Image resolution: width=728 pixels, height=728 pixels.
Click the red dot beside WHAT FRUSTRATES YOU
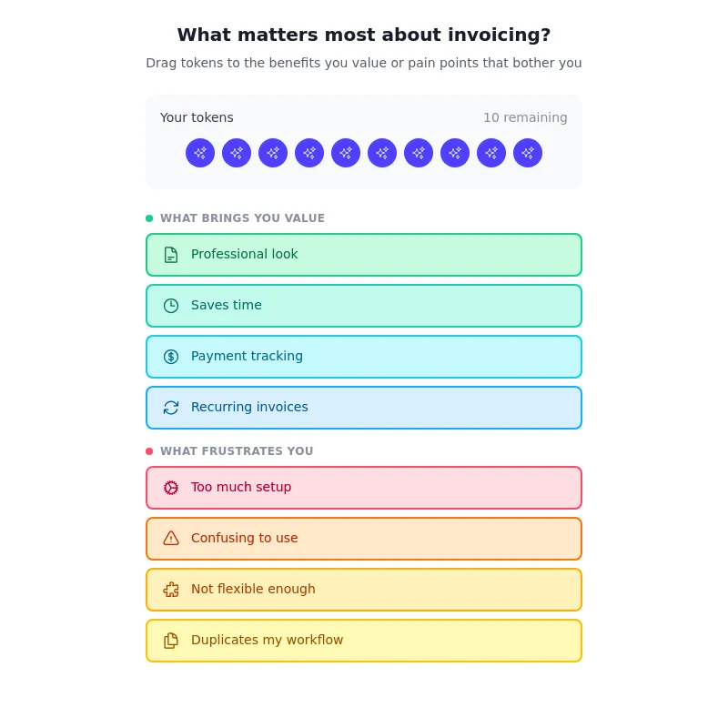(x=149, y=450)
